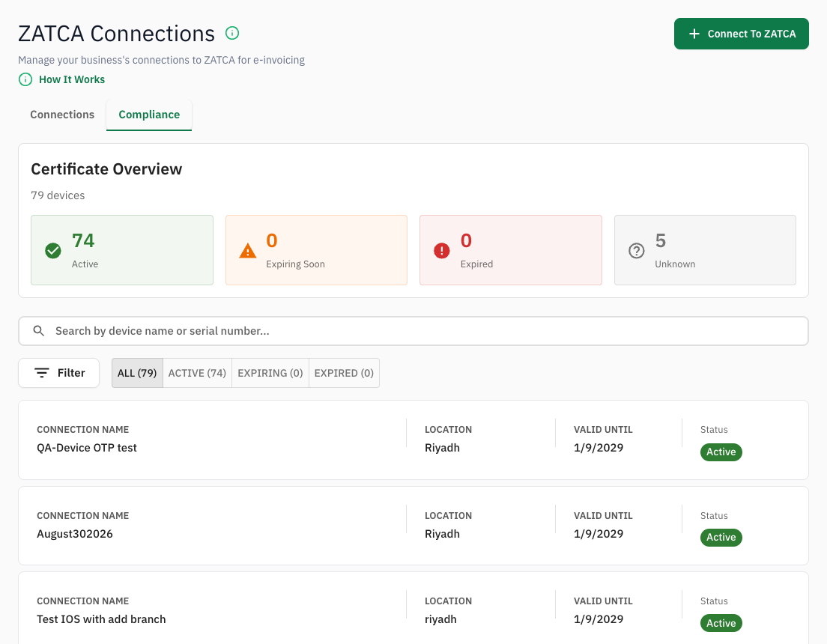Image resolution: width=827 pixels, height=644 pixels.
Task: Click 1/9/2029 date for QA-Device OTP test
Action: [599, 448]
